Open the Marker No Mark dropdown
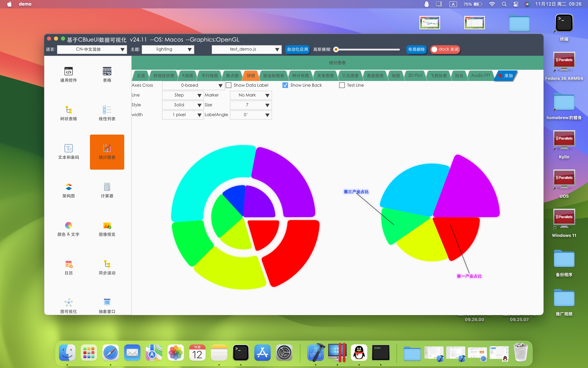Screen dimensions: 588x368 [x=251, y=95]
